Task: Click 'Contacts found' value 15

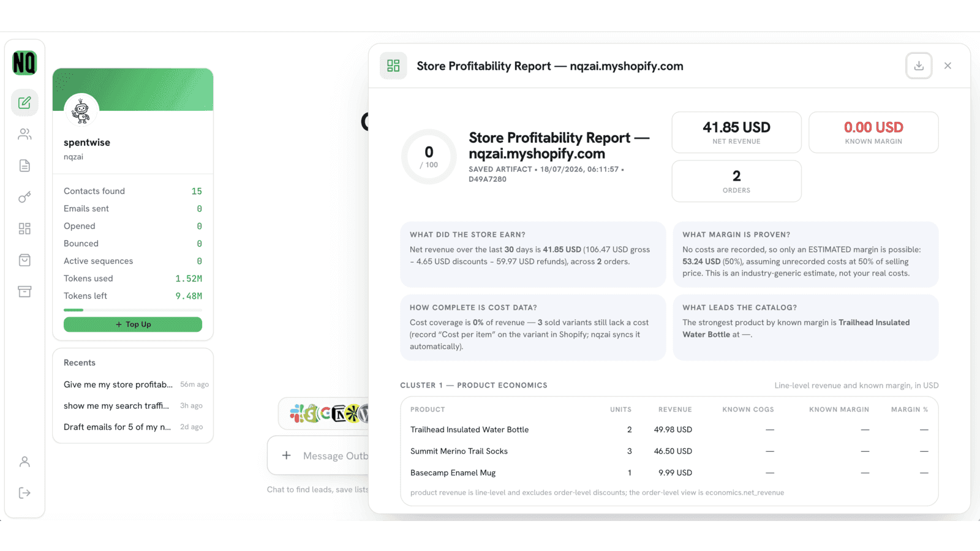Action: [x=197, y=191]
